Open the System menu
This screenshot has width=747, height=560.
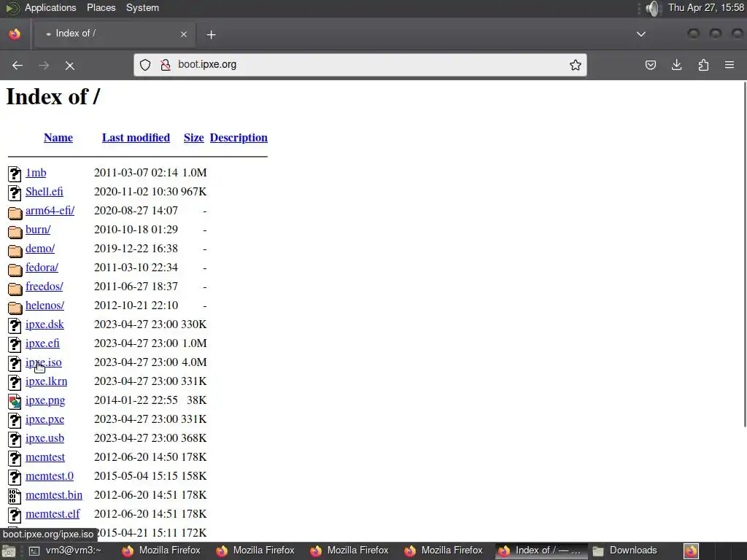tap(142, 7)
